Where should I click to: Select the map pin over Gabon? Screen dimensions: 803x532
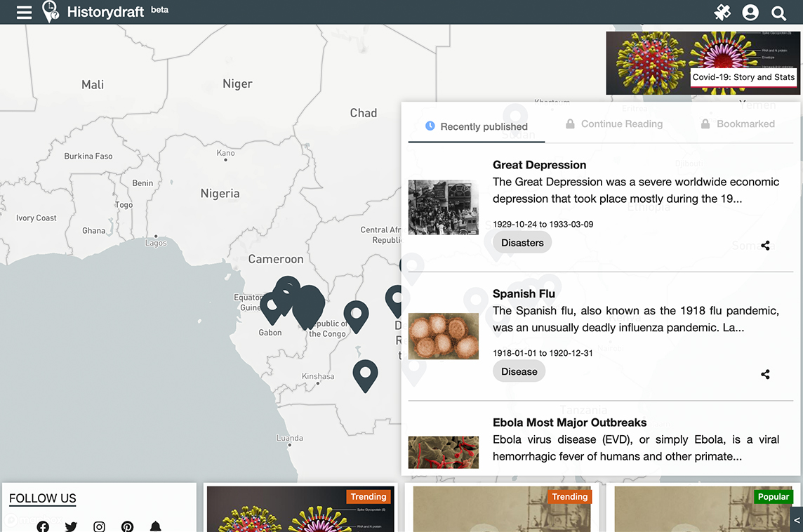click(272, 309)
